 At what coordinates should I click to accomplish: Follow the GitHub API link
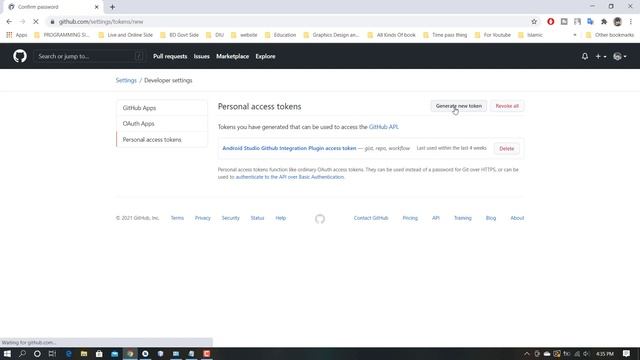coord(383,127)
